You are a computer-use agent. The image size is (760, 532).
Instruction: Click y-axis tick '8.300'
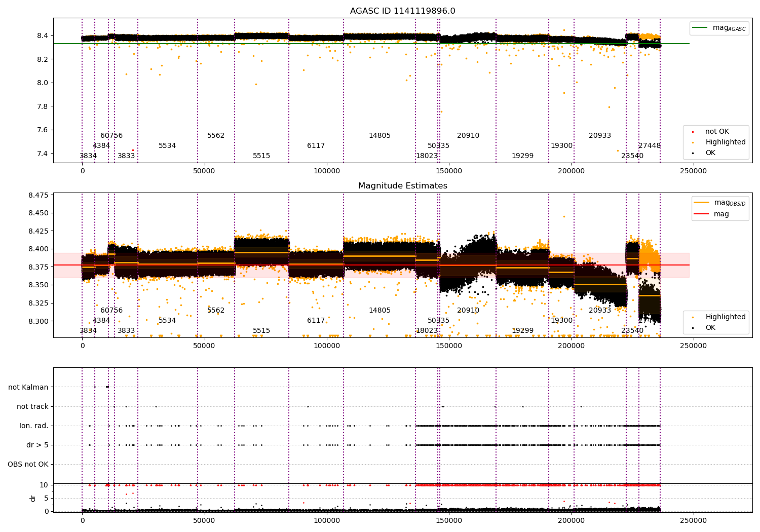(39, 321)
